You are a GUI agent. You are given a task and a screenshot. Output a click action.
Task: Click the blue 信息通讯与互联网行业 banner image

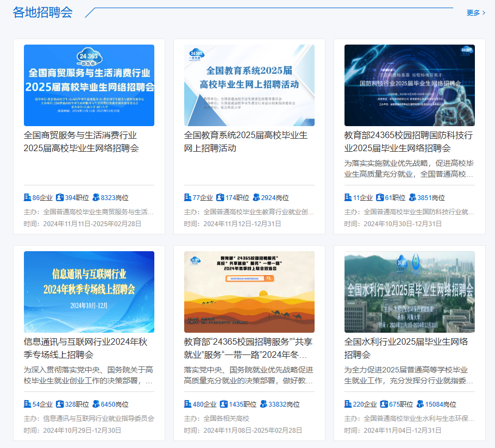coord(89,292)
